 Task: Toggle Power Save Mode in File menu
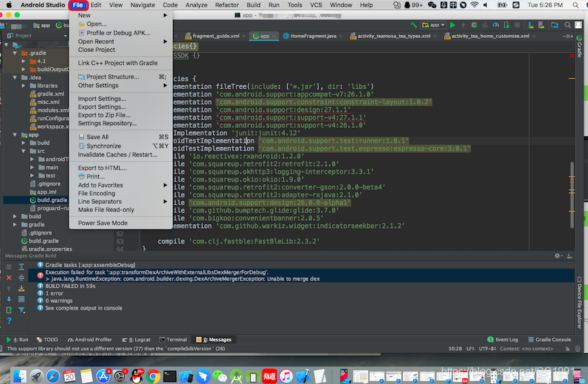120,223
